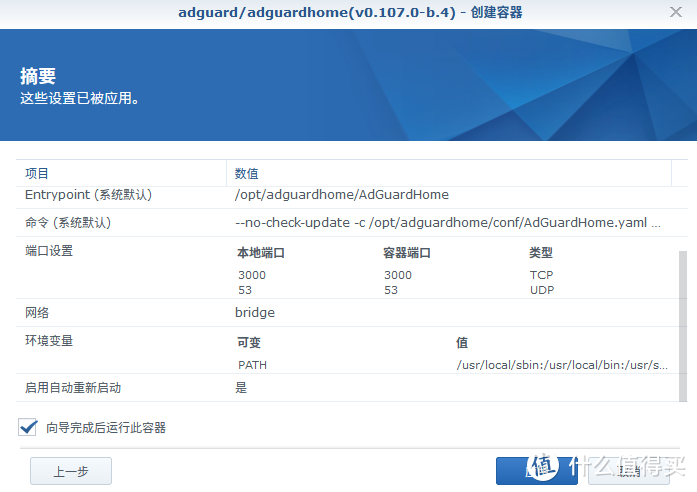Click the '是' auto-restart value

pos(241,388)
